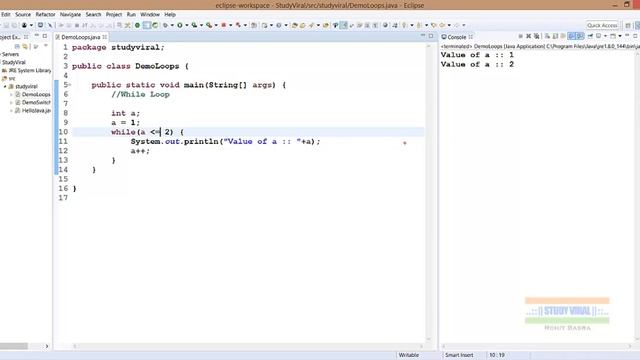Click the Smart Insert status entry
This screenshot has height=360, width=640.
[459, 355]
